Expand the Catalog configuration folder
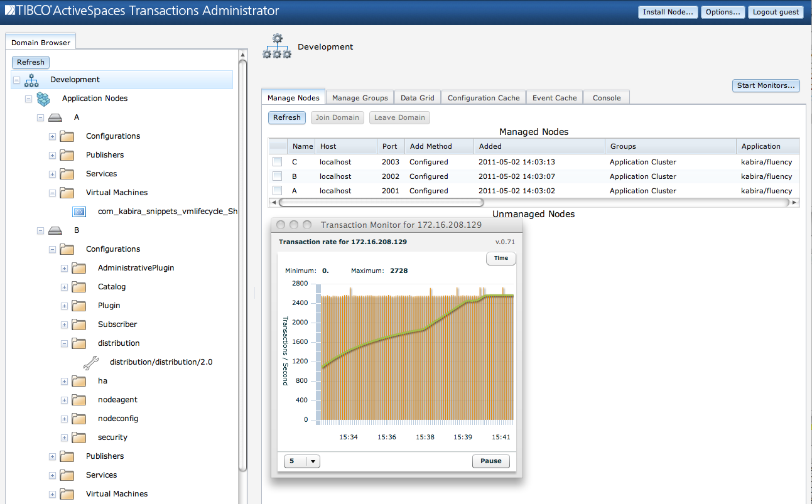Screen dimensions: 812x504 click(64, 287)
